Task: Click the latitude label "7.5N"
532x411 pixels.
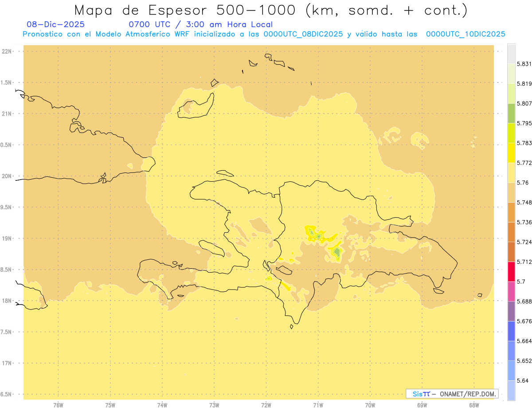Action: [7, 332]
